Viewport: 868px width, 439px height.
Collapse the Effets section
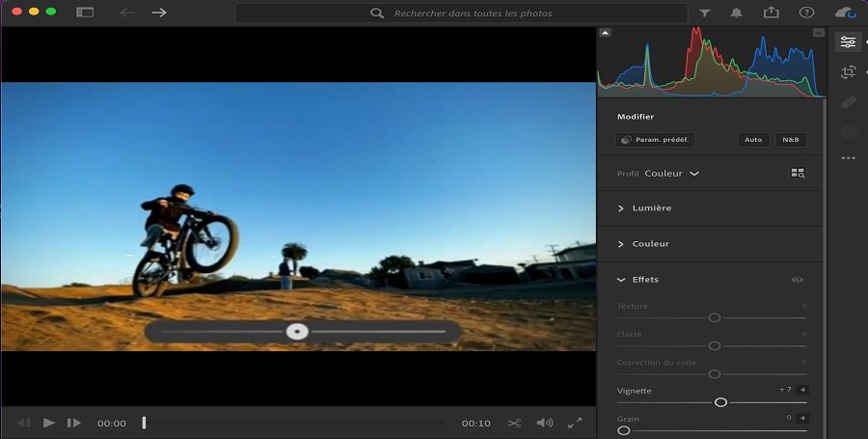pyautogui.click(x=638, y=280)
